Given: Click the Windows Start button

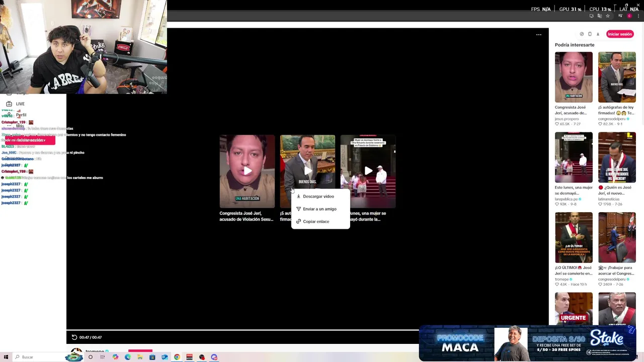Looking at the screenshot, I should pos(6,357).
